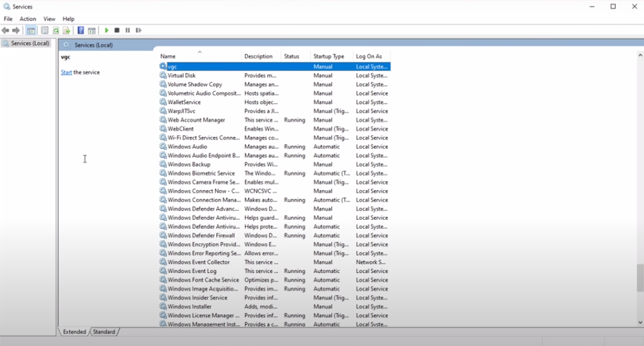Click the vertical scrollbar down arrow
Screen dimensions: 644x346
(640, 322)
